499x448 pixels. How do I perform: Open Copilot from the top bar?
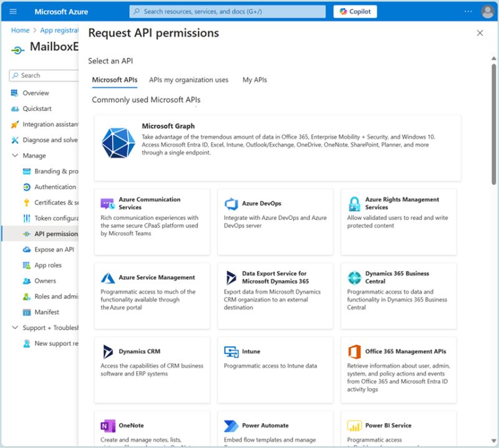pyautogui.click(x=355, y=11)
